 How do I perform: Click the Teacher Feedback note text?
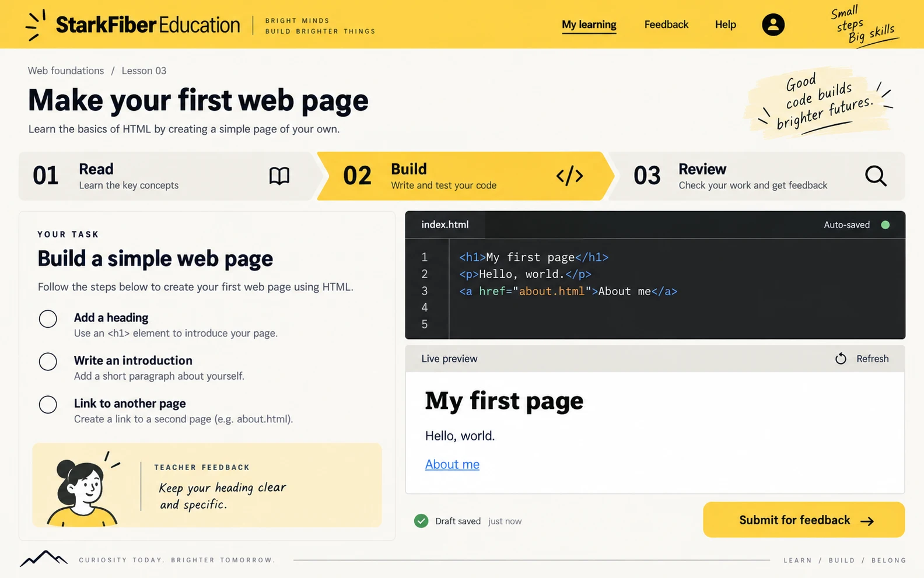223,496
